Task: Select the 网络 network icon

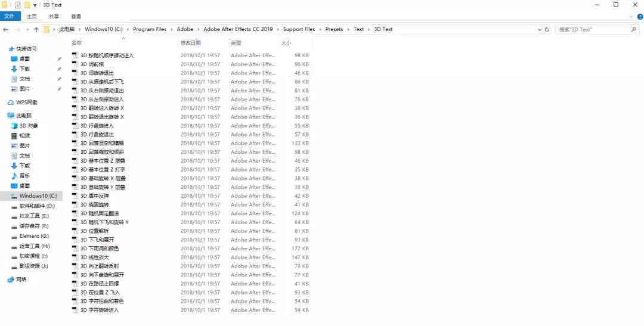Action: pyautogui.click(x=11, y=280)
